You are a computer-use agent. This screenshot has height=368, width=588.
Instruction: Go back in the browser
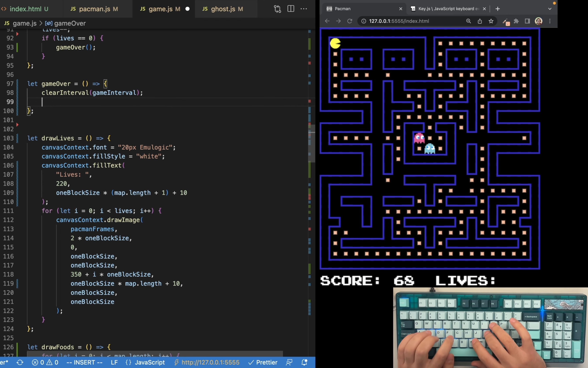(x=327, y=21)
